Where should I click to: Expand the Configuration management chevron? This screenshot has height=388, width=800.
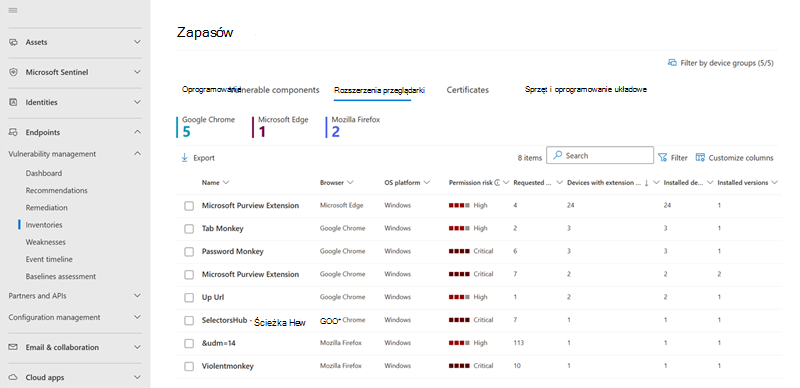137,317
